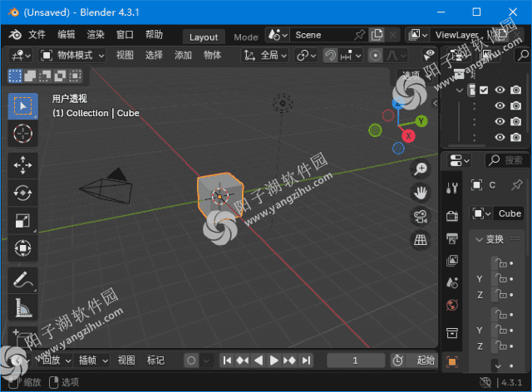Click the extend selection mode icon
This screenshot has width=532, height=392.
coord(30,76)
